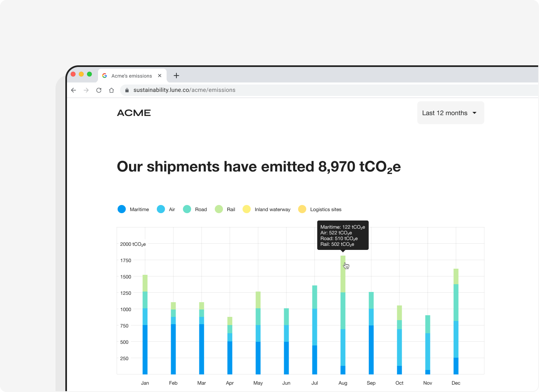Close the Acme's emissions tab
This screenshot has height=392, width=539.
160,76
